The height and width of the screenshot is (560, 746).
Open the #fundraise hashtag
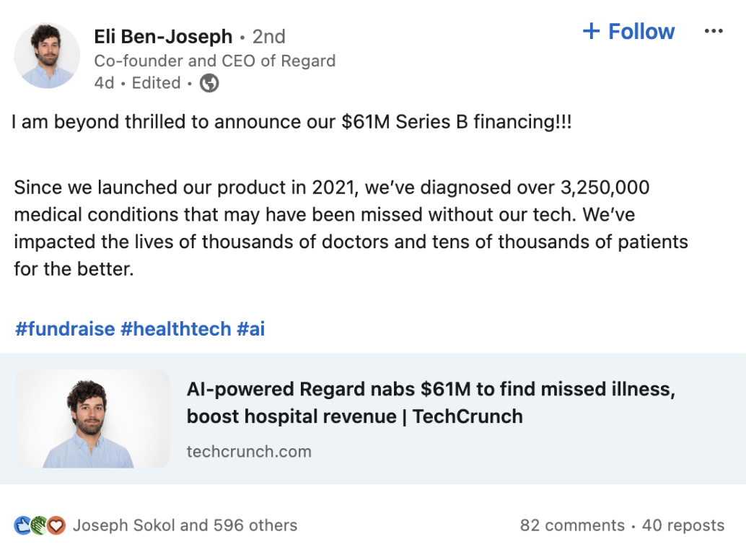[x=65, y=329]
